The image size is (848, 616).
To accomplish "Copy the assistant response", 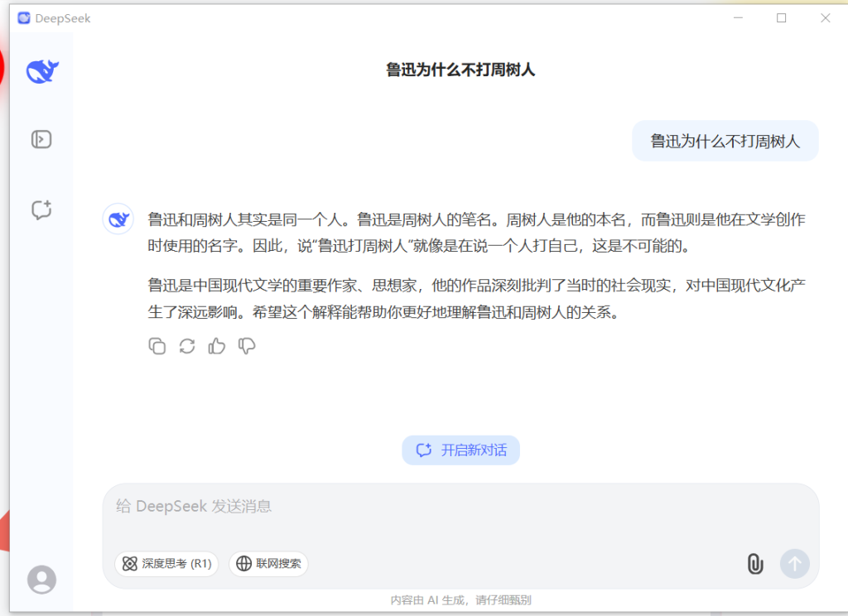I will tap(157, 346).
